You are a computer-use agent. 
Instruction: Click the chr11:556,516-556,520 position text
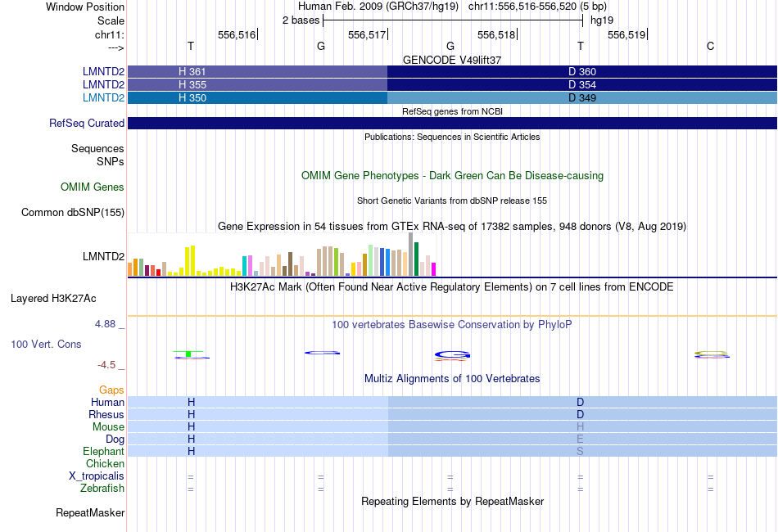(x=522, y=7)
